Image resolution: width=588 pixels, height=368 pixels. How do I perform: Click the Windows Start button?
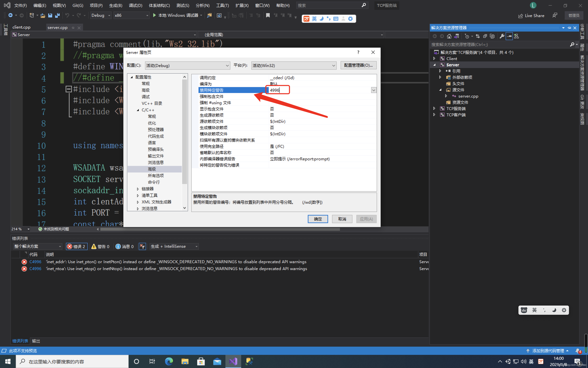click(8, 361)
